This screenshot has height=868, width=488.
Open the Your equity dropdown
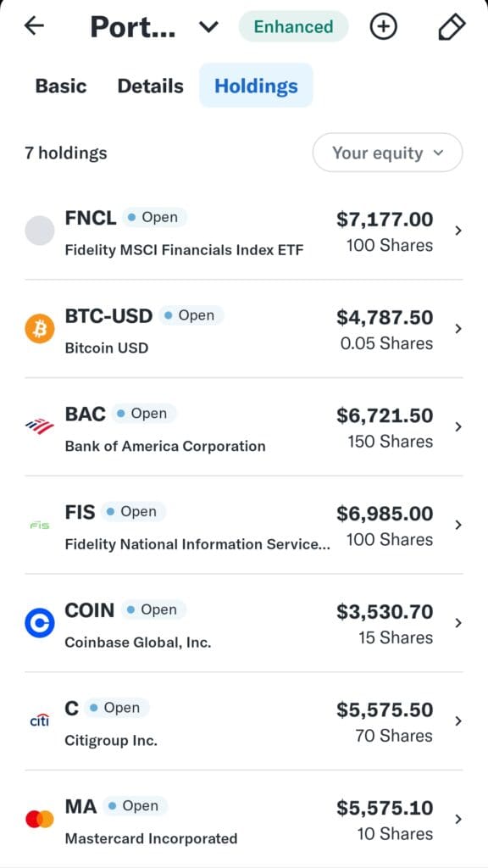click(x=387, y=153)
